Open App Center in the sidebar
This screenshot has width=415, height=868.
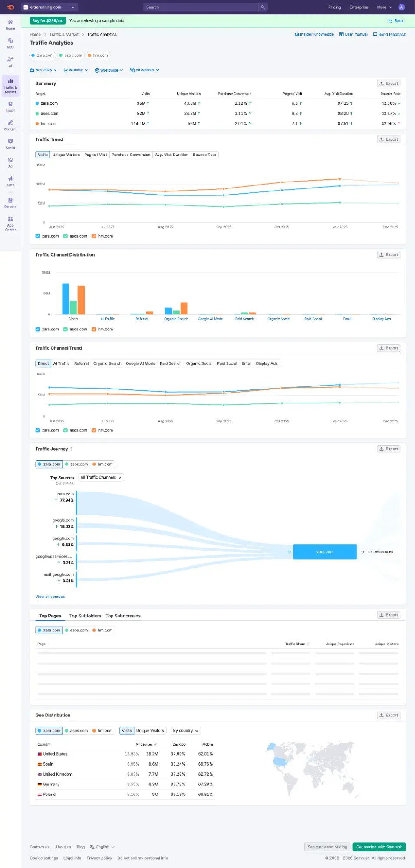pos(10,223)
